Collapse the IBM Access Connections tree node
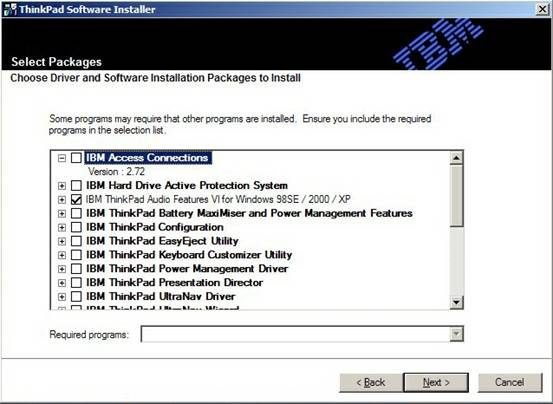This screenshot has width=553, height=404. [x=62, y=158]
